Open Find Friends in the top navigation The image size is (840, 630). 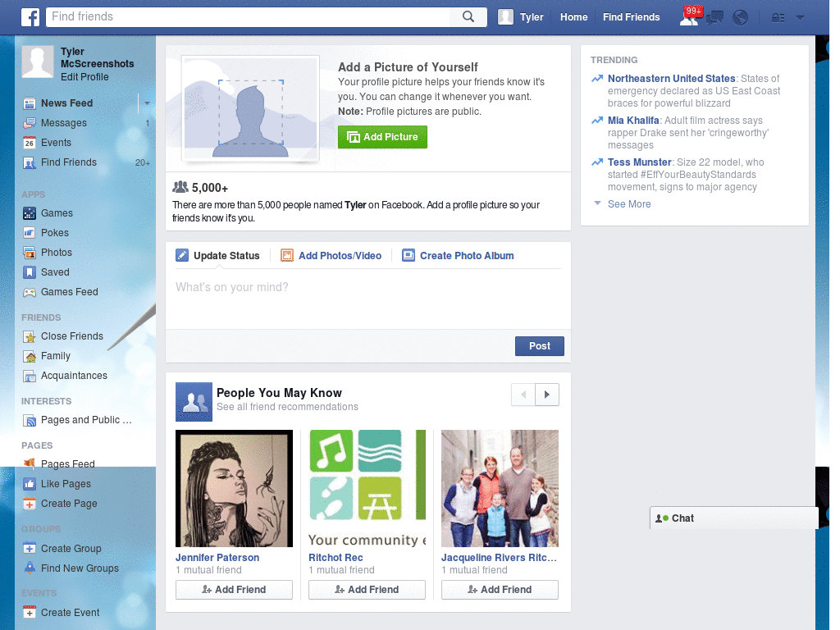631,17
